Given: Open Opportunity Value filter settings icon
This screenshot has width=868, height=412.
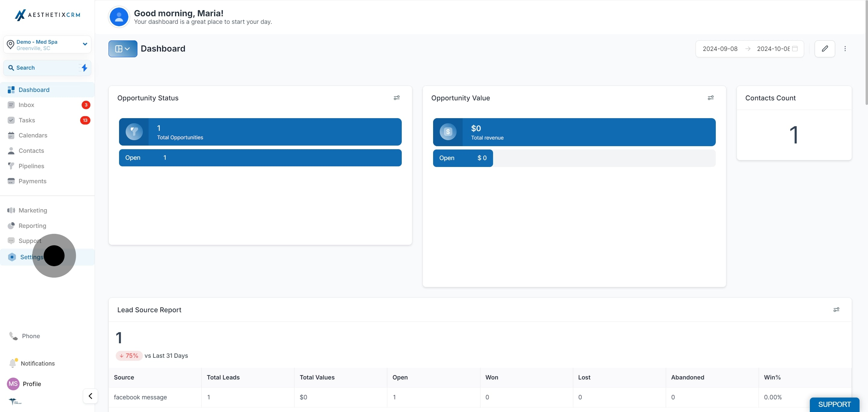Looking at the screenshot, I should click(x=711, y=98).
